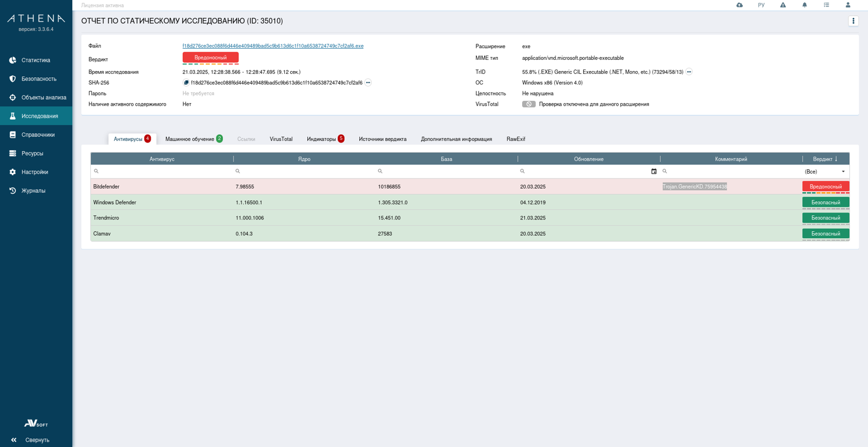The width and height of the screenshot is (868, 447).
Task: Click the cloud upload icon in top bar
Action: [739, 5]
